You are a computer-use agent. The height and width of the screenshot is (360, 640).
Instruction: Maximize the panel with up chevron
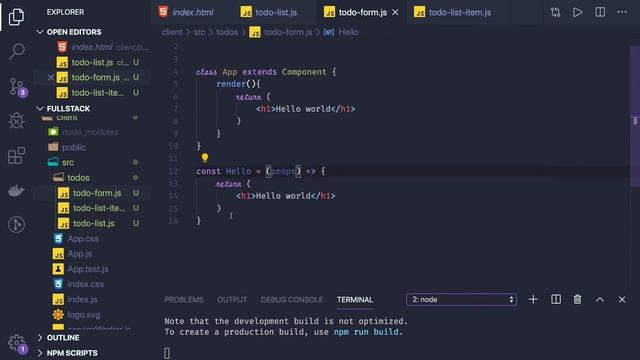pos(600,300)
